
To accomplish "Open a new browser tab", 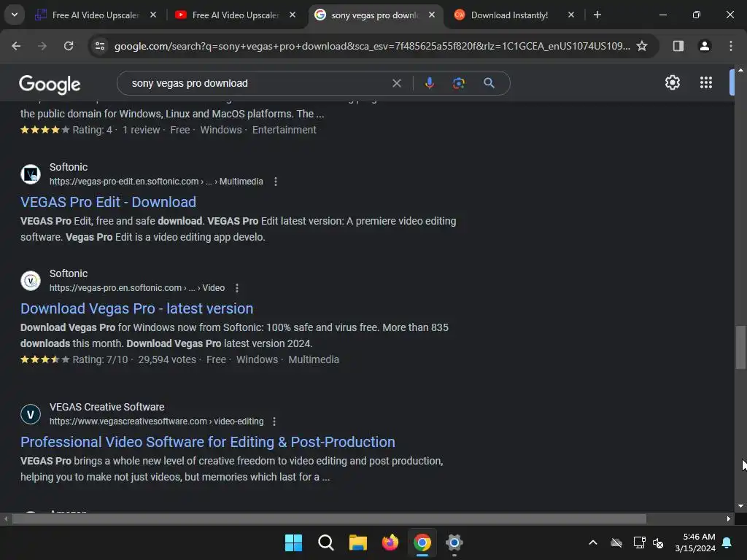I will [597, 15].
